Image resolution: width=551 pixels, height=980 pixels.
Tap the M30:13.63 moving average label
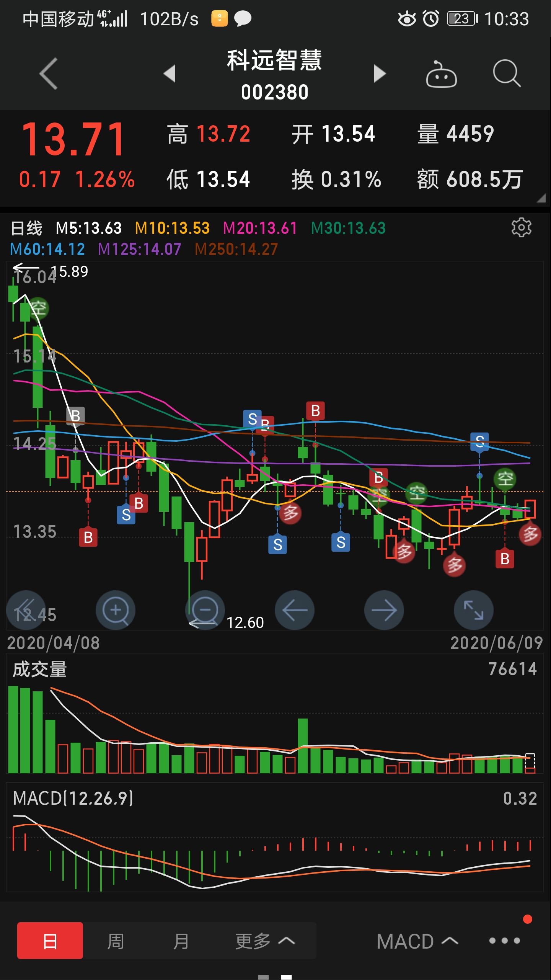[348, 229]
